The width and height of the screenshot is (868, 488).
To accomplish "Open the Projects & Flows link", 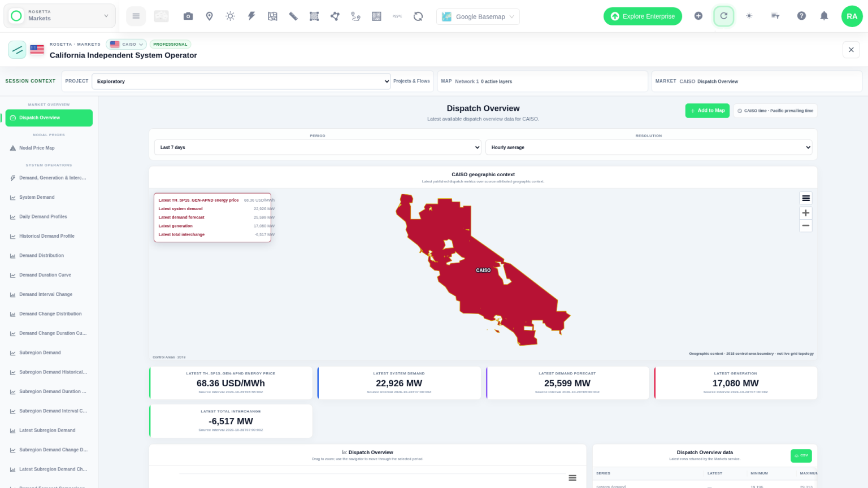I will click(411, 81).
